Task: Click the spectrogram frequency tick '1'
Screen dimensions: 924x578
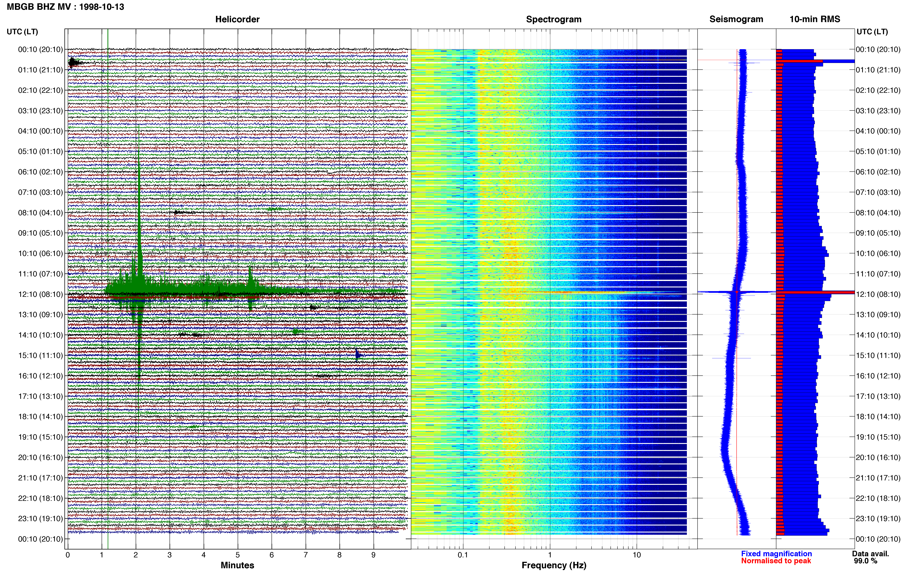Action: (550, 555)
